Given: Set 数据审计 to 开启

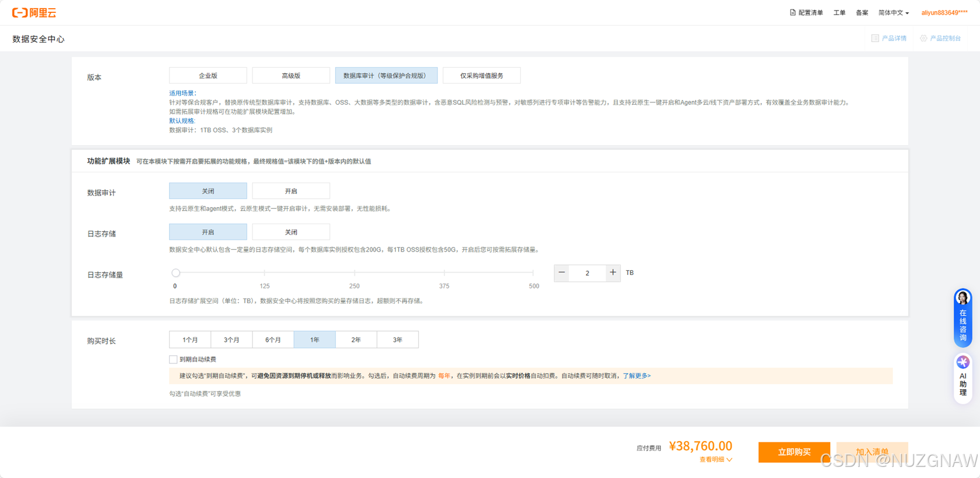Looking at the screenshot, I should coord(291,191).
